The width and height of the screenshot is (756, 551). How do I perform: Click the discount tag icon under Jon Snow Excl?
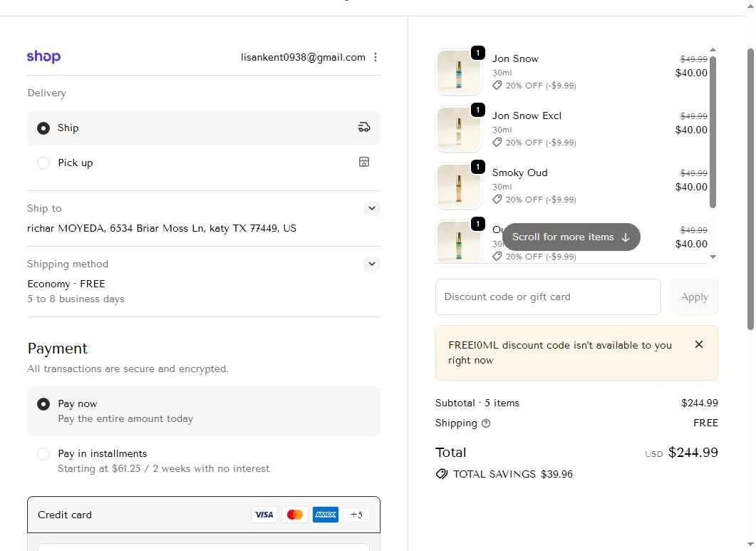(x=497, y=143)
